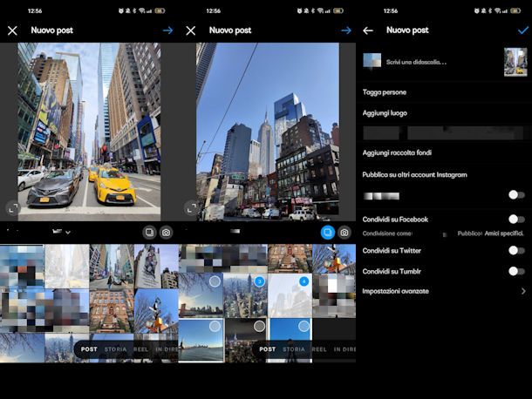Select STORIA tab in middle screen

coord(294,349)
